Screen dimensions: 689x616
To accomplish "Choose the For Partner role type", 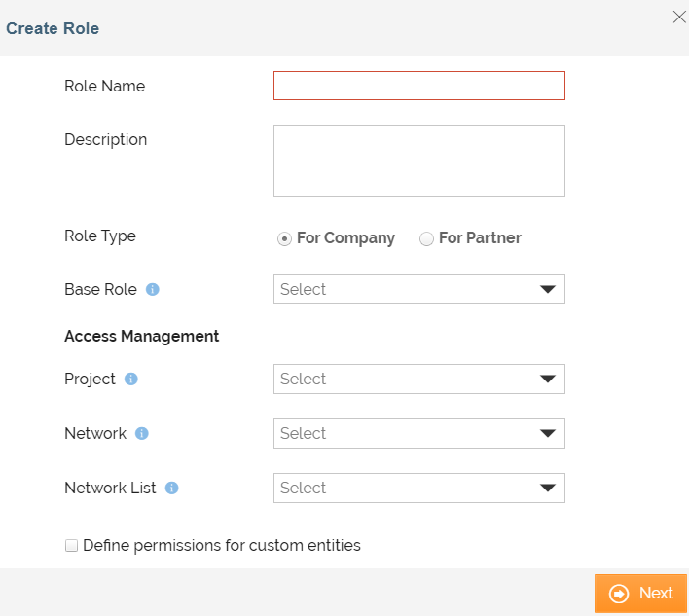I will pyautogui.click(x=426, y=239).
